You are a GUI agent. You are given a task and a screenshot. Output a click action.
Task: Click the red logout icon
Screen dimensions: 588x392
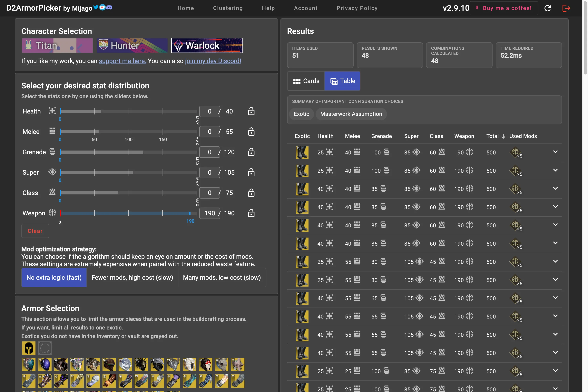[x=566, y=8]
